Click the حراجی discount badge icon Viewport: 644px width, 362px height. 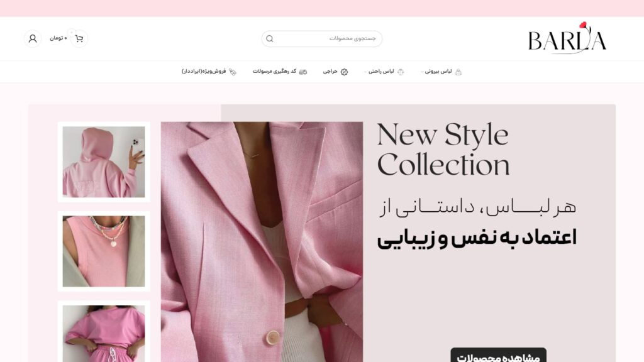click(x=344, y=72)
